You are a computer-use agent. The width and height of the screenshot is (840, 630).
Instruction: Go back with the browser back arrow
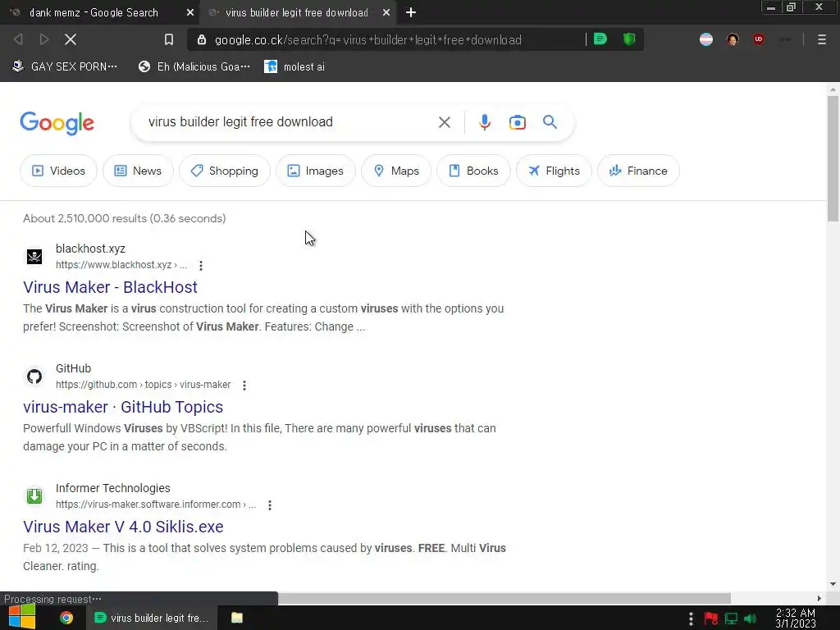pyautogui.click(x=18, y=39)
